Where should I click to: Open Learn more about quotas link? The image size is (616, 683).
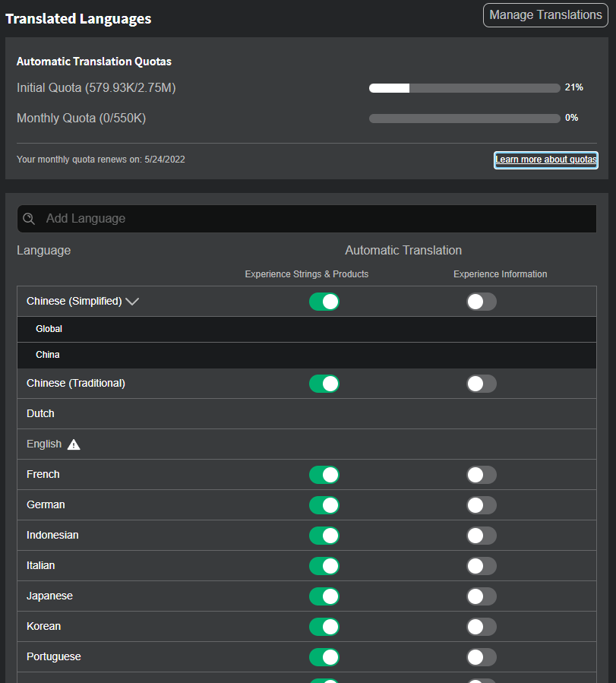click(545, 160)
